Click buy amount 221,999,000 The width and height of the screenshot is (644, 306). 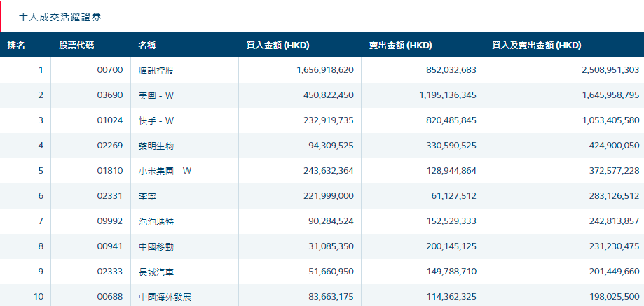point(328,196)
